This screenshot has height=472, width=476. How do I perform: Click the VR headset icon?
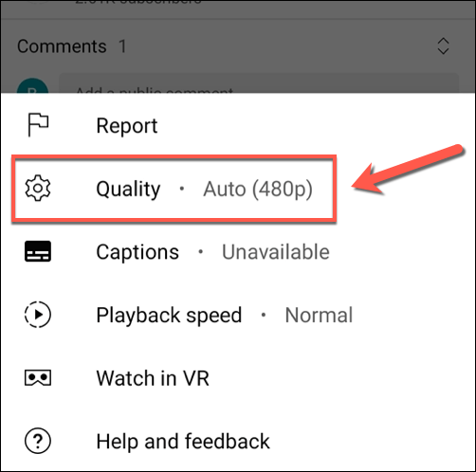(38, 378)
